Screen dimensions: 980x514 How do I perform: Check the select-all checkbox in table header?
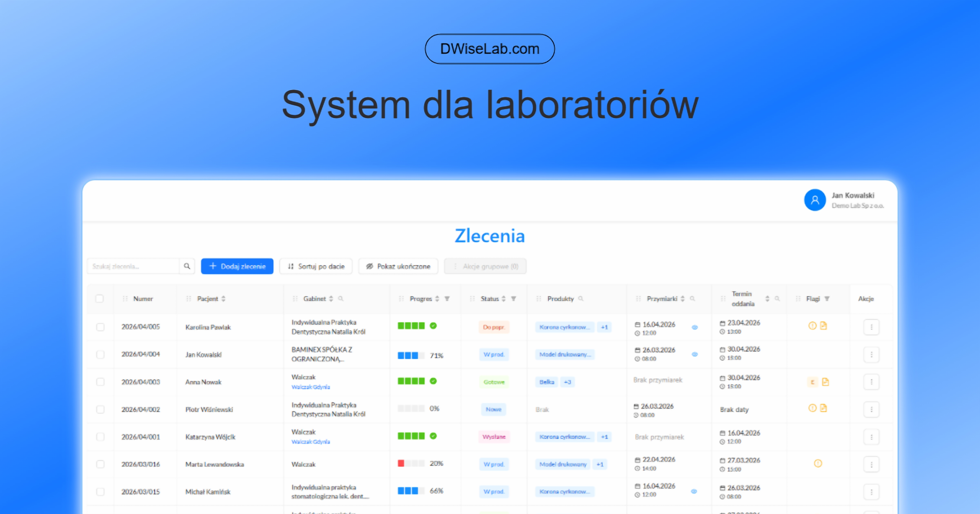tap(100, 299)
